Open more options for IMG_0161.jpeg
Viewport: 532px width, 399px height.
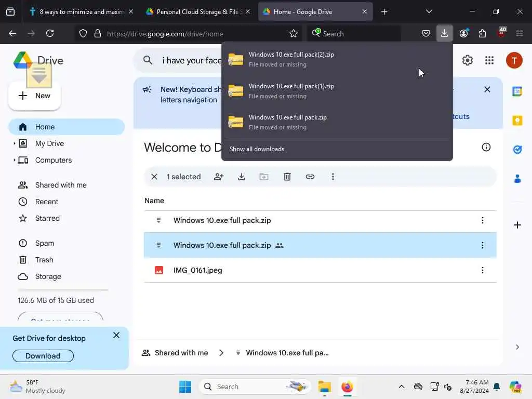coord(482,270)
